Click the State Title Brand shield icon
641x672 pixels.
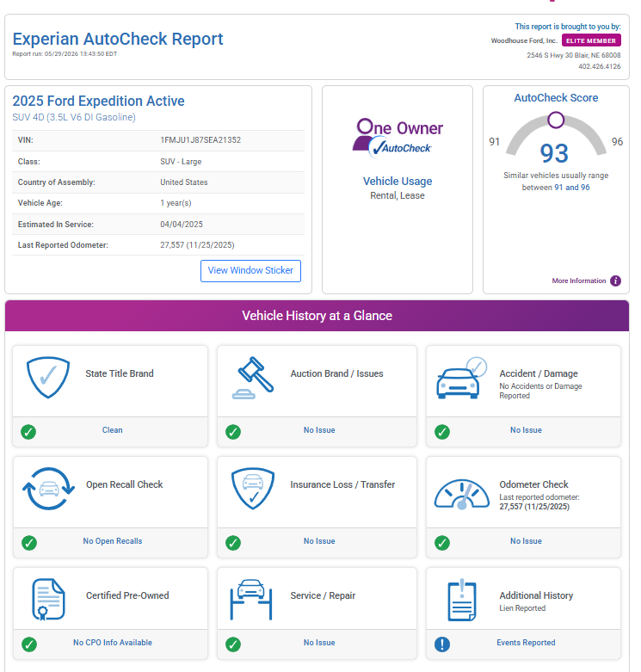point(48,378)
